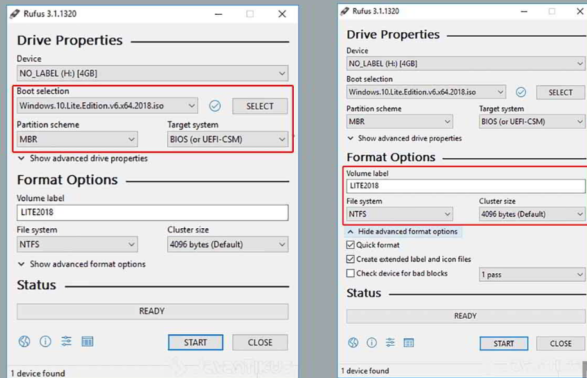Screen dimensions: 587x378
Task: Open File system NTFS dropdown in right window
Action: coord(399,214)
